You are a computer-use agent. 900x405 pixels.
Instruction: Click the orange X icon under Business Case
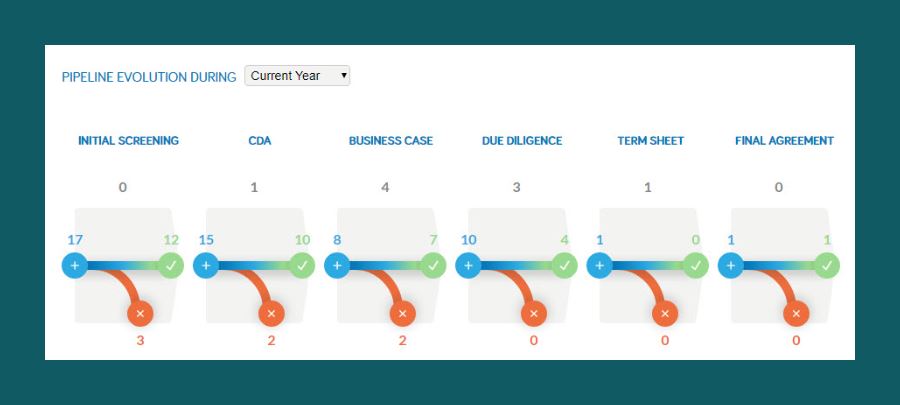click(x=403, y=314)
